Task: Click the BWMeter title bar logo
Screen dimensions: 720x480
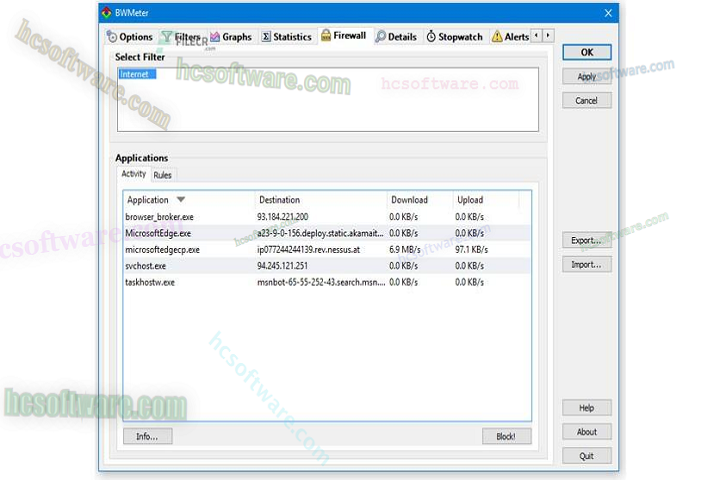Action: pos(107,13)
